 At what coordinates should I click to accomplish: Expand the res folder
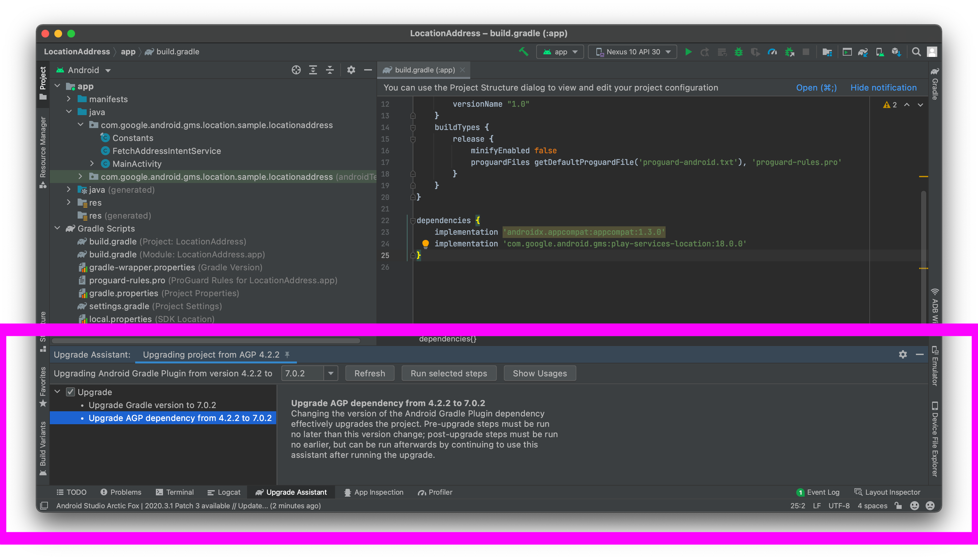click(69, 202)
